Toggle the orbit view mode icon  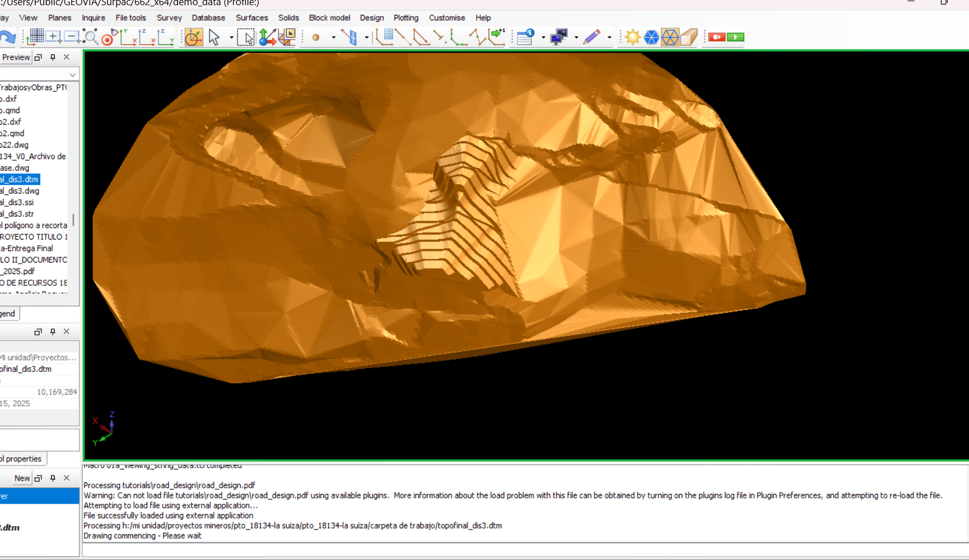tap(194, 37)
